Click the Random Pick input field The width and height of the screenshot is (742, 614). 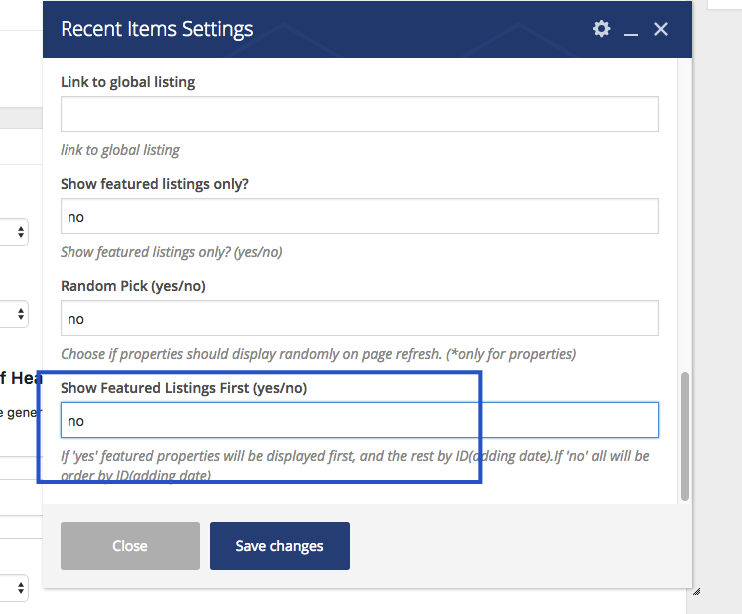pos(360,318)
